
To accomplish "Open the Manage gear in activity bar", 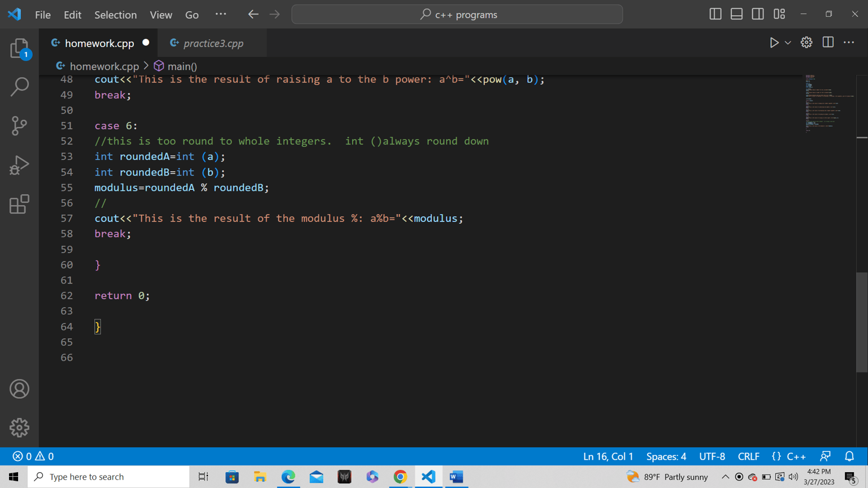I will [x=19, y=428].
